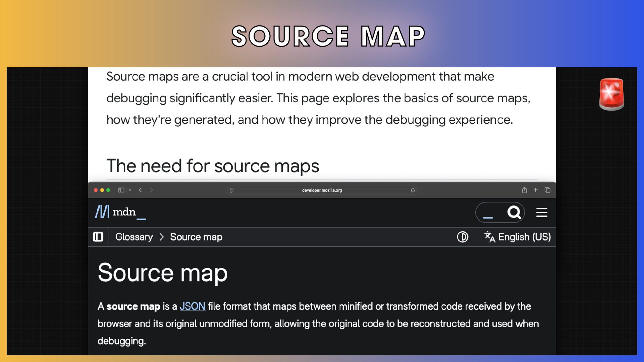This screenshot has height=362, width=644.
Task: Switch the color theme icon
Action: point(463,237)
